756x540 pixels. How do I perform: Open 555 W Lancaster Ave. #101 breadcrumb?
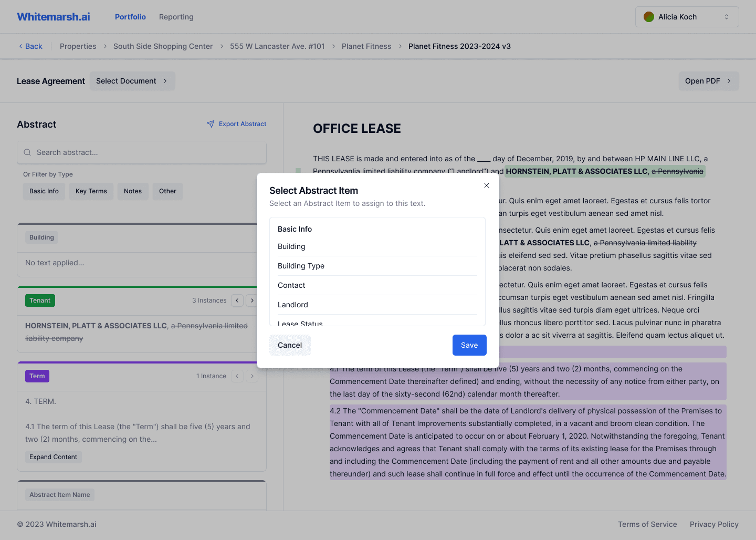[x=277, y=46]
